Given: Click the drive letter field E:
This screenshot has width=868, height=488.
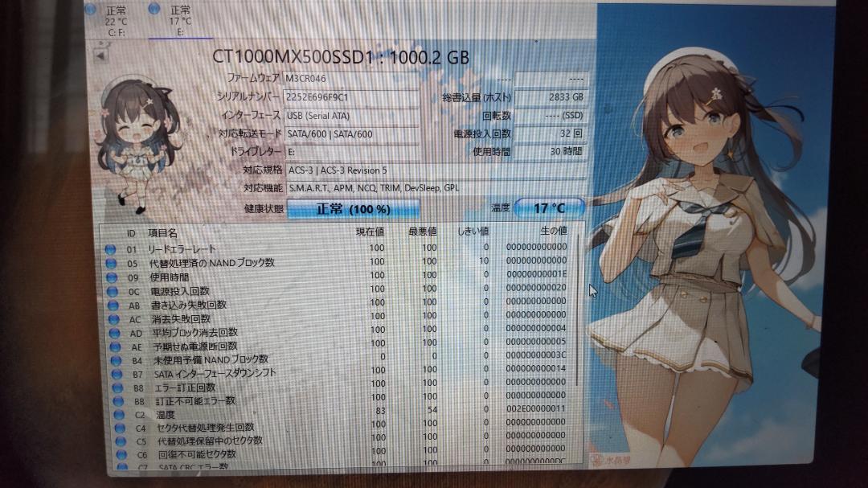Looking at the screenshot, I should [x=352, y=152].
